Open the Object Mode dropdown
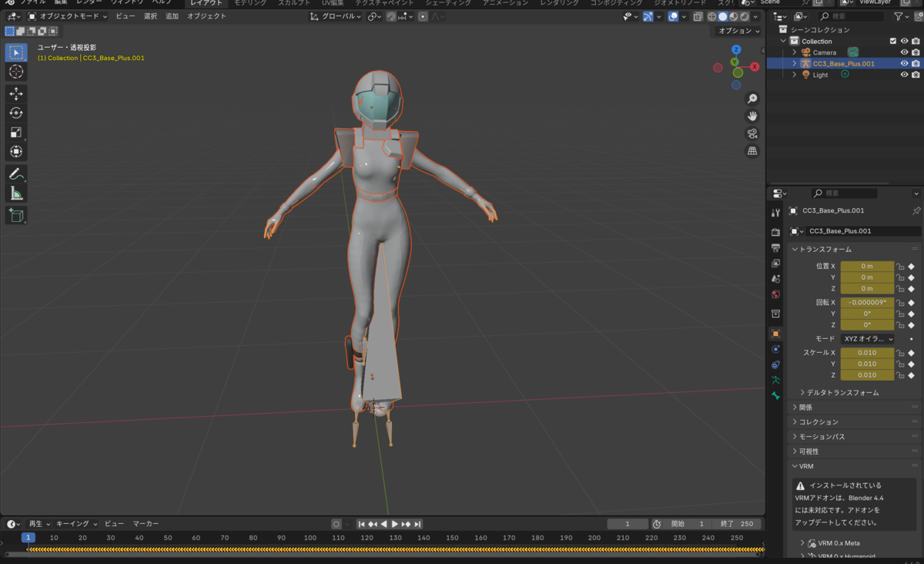Screen dimensions: 924x564 [x=68, y=16]
